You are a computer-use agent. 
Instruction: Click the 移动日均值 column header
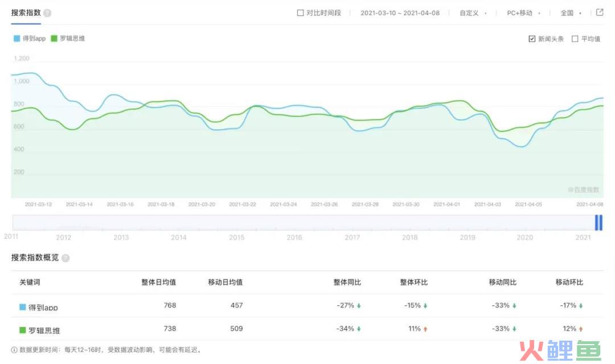click(x=225, y=282)
